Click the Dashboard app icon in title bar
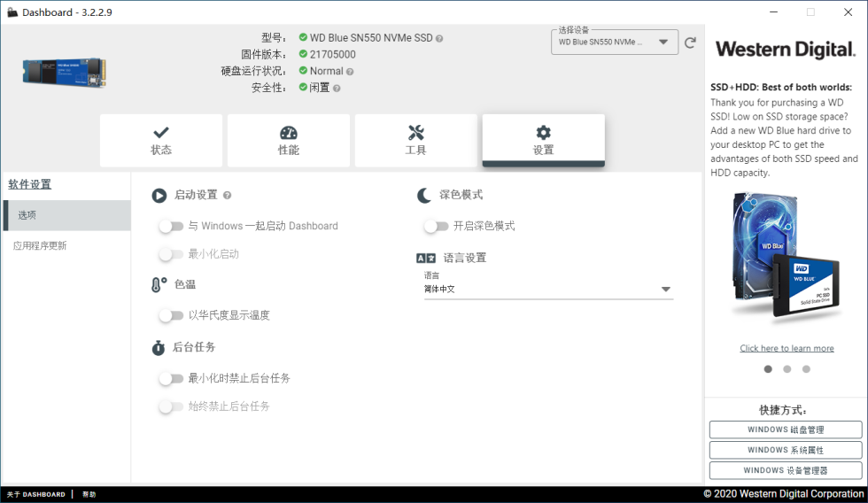The image size is (868, 503). pos(12,12)
